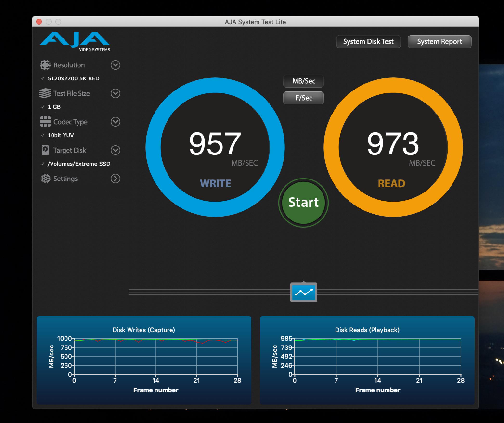Click the System Disk Test button

[x=368, y=42]
